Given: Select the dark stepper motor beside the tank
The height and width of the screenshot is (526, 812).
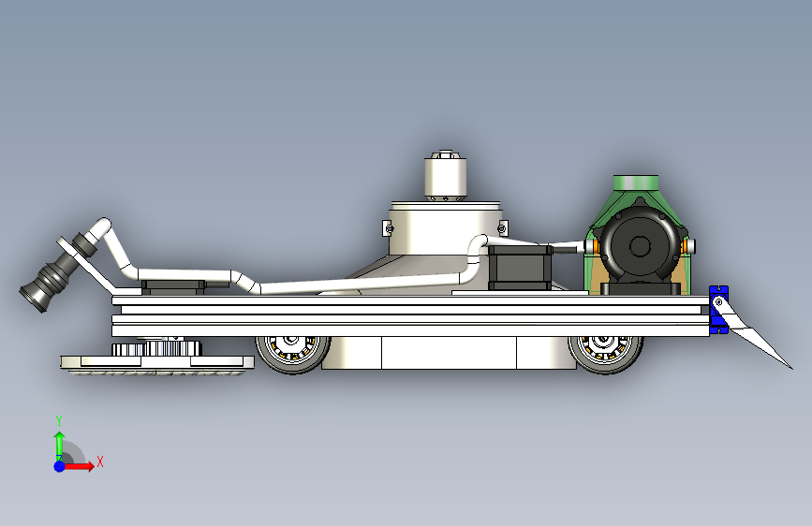Looking at the screenshot, I should coord(520,268).
